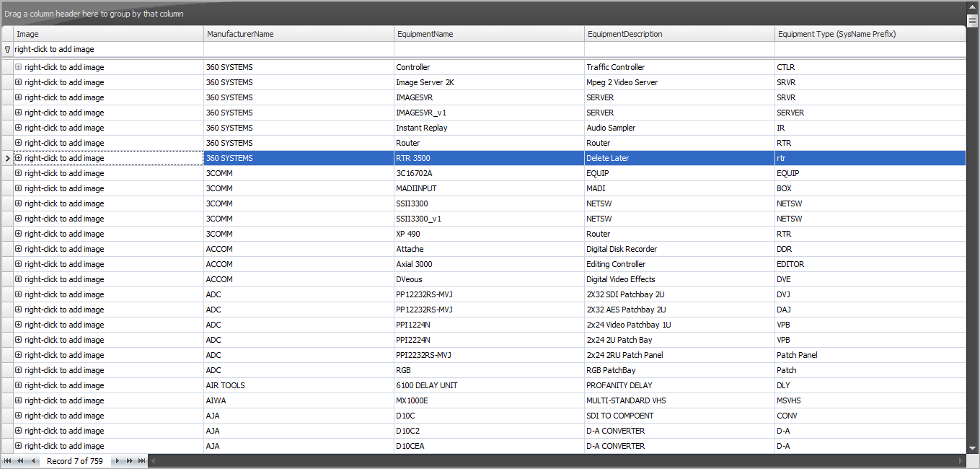Select the '2X32 SDI Patchbay 2U' cell
The width and height of the screenshot is (980, 469).
coord(679,294)
